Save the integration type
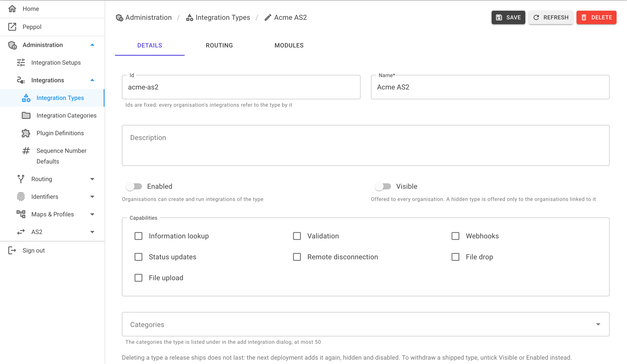This screenshot has width=627, height=364. click(x=508, y=17)
